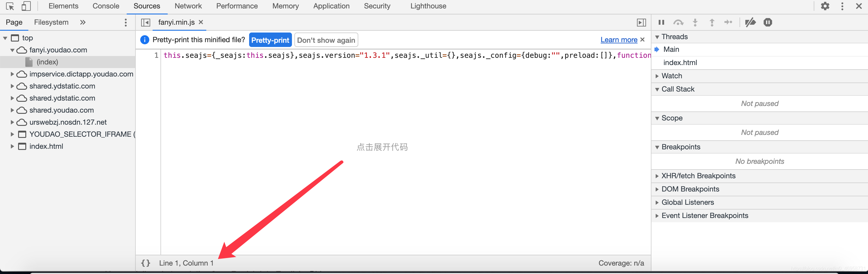This screenshot has width=868, height=274.
Task: Show more navigator tabs chevron
Action: (83, 22)
